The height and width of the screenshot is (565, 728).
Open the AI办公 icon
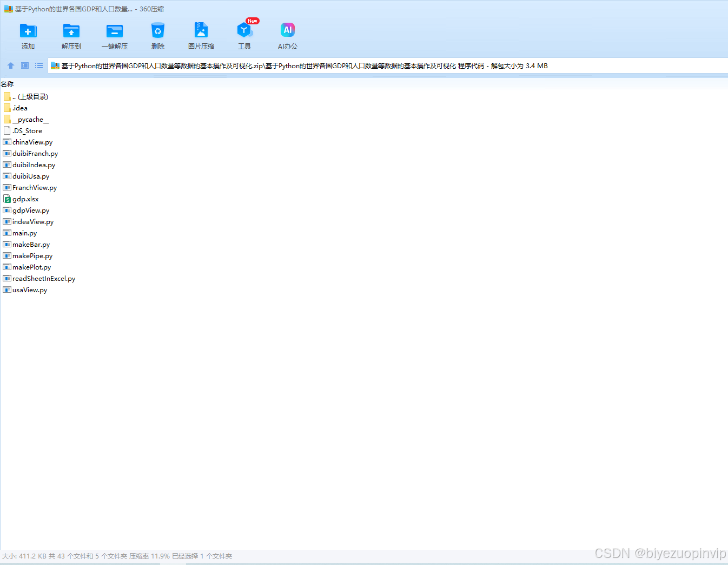288,31
